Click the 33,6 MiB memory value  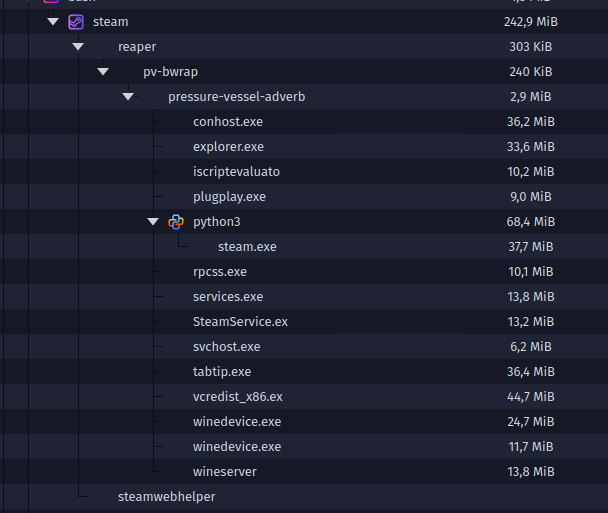coord(531,147)
